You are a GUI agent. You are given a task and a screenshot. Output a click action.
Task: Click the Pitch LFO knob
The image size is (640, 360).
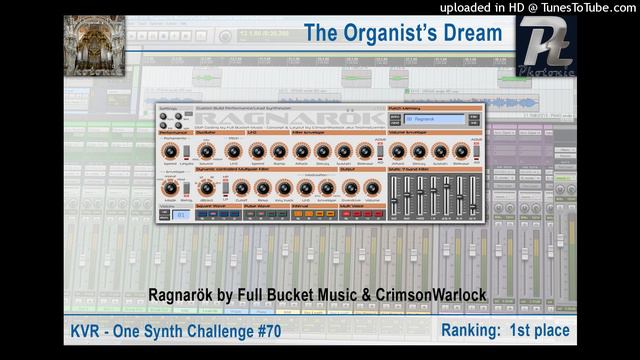point(234,151)
